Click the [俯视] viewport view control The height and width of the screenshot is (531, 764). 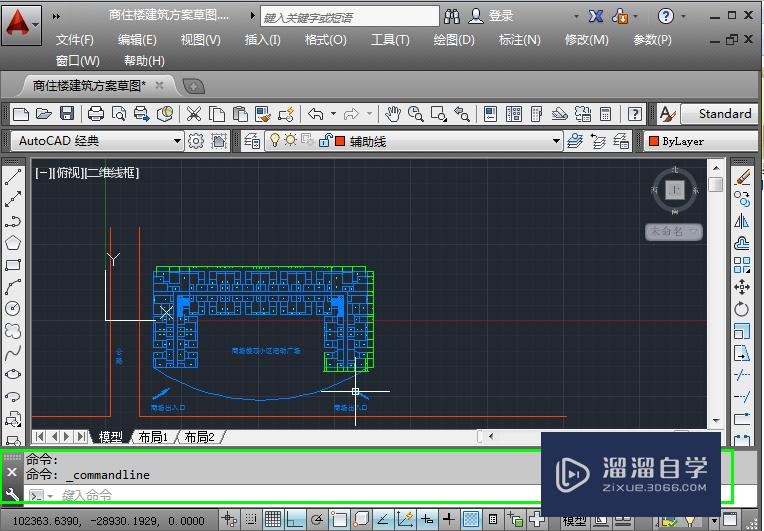pos(69,172)
